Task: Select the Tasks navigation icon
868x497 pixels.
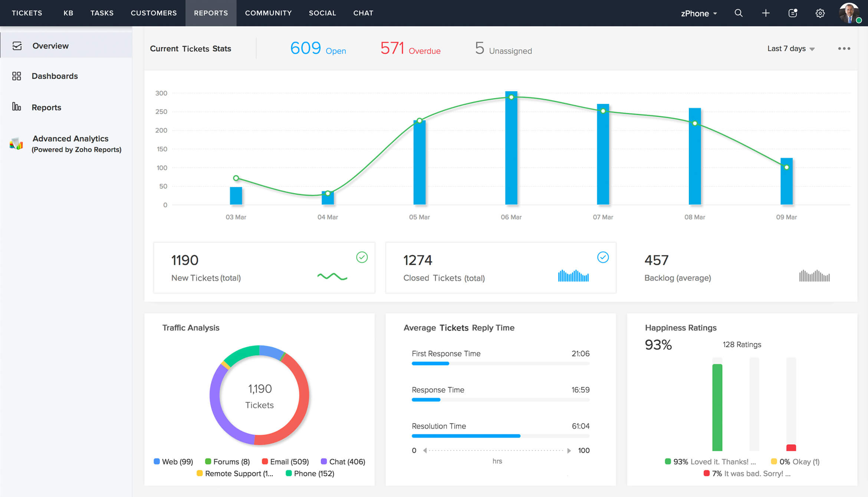Action: pyautogui.click(x=101, y=13)
